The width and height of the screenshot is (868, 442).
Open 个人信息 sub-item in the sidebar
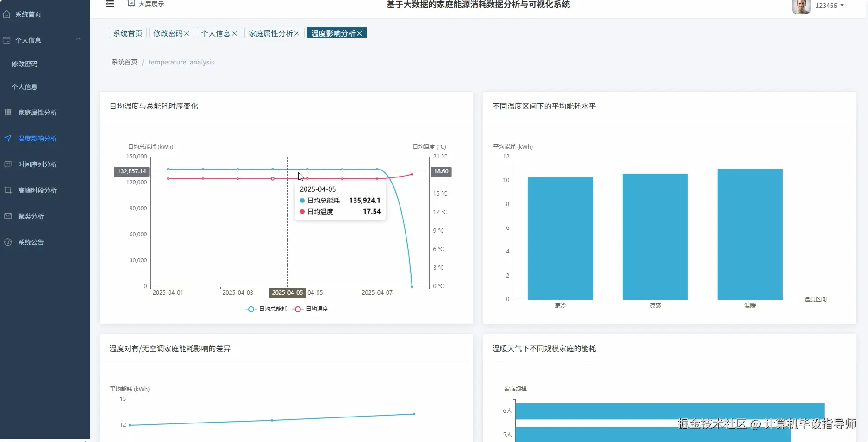pyautogui.click(x=25, y=87)
